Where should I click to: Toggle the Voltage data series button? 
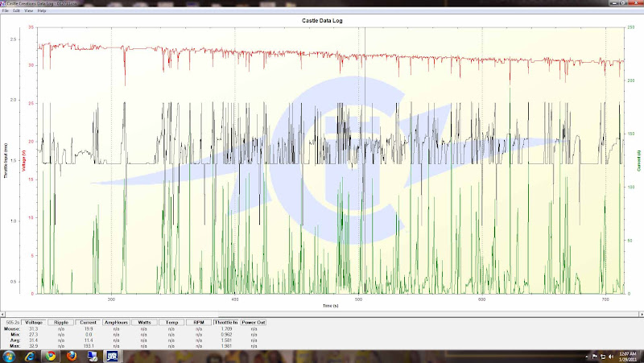tap(35, 322)
